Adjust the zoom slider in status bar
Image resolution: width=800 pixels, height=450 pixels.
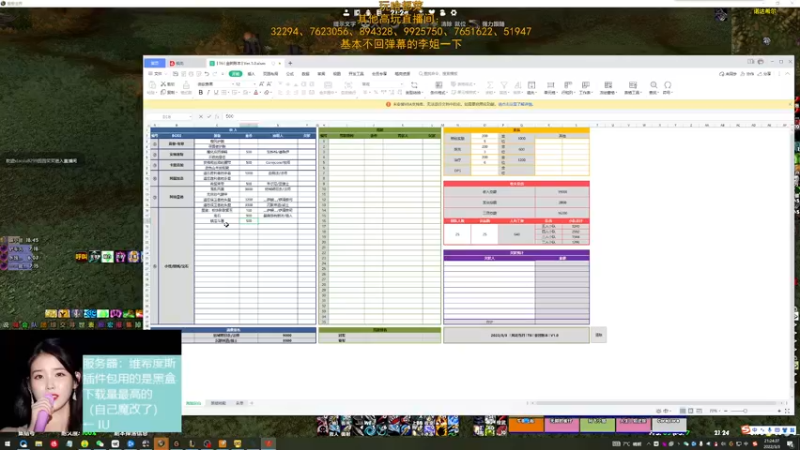tap(745, 411)
